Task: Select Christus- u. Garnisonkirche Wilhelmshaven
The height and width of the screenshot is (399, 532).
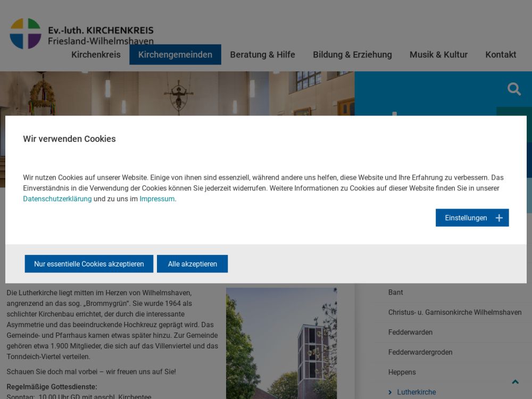Action: [455, 312]
